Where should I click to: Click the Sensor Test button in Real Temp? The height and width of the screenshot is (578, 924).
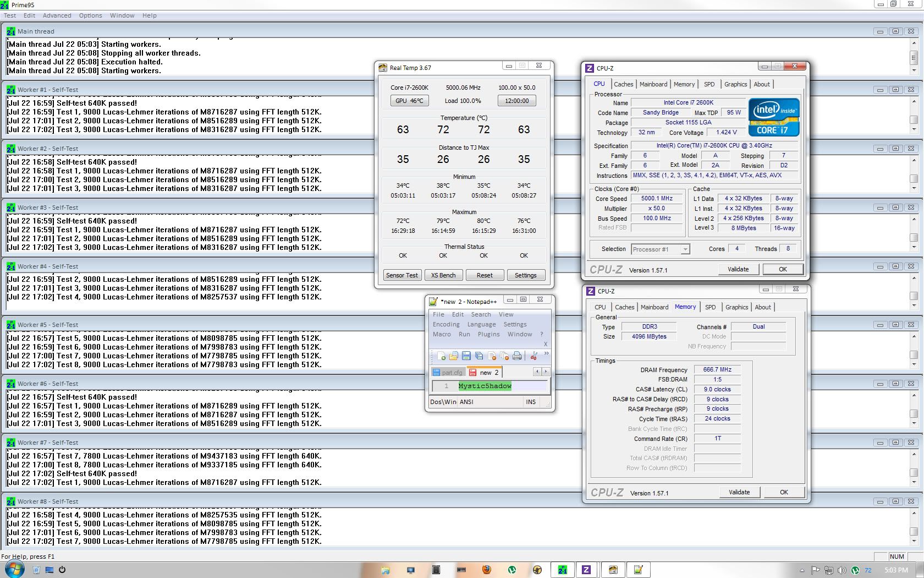point(402,275)
